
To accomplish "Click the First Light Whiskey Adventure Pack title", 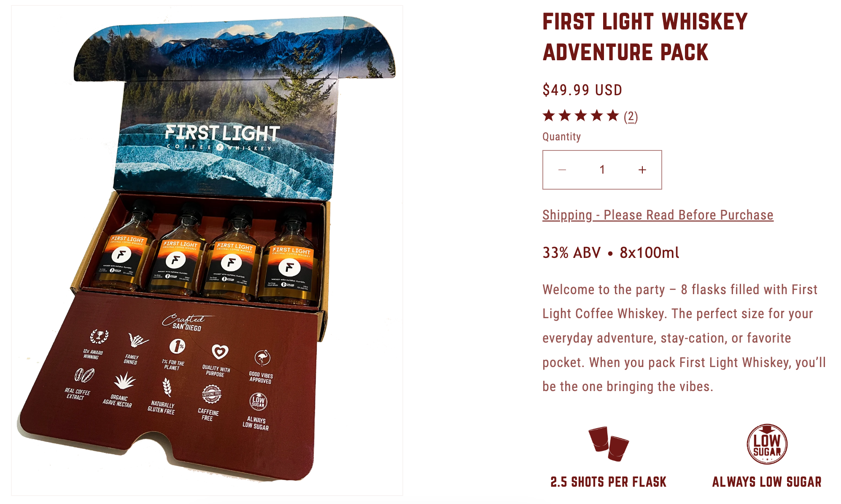I will (x=645, y=37).
